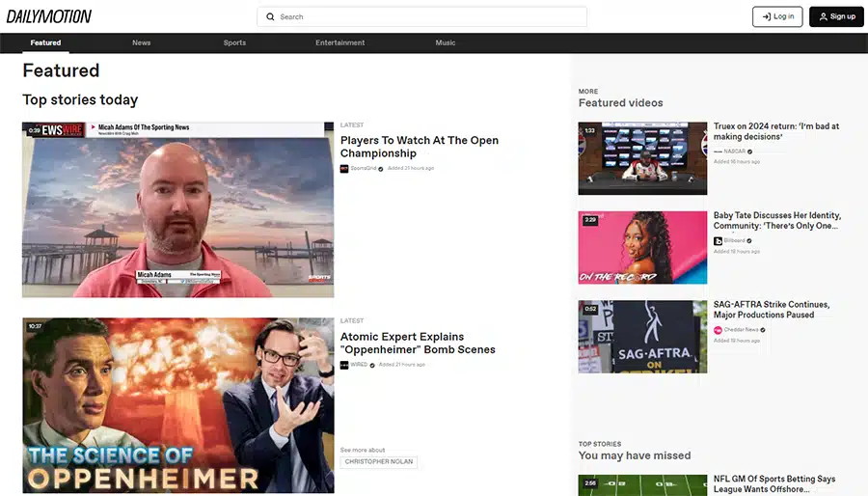Click the 'Featured videos' heading
Screen dimensions: 868x496
(x=620, y=103)
